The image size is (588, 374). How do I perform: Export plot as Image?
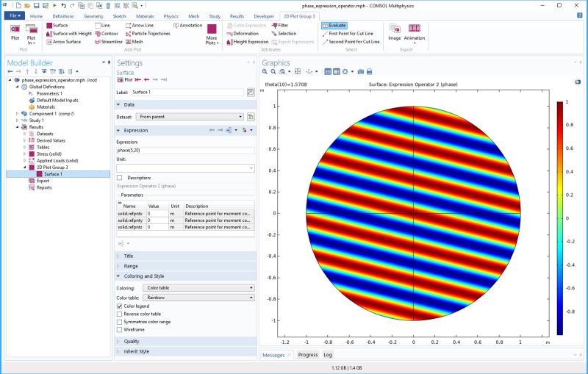[395, 32]
